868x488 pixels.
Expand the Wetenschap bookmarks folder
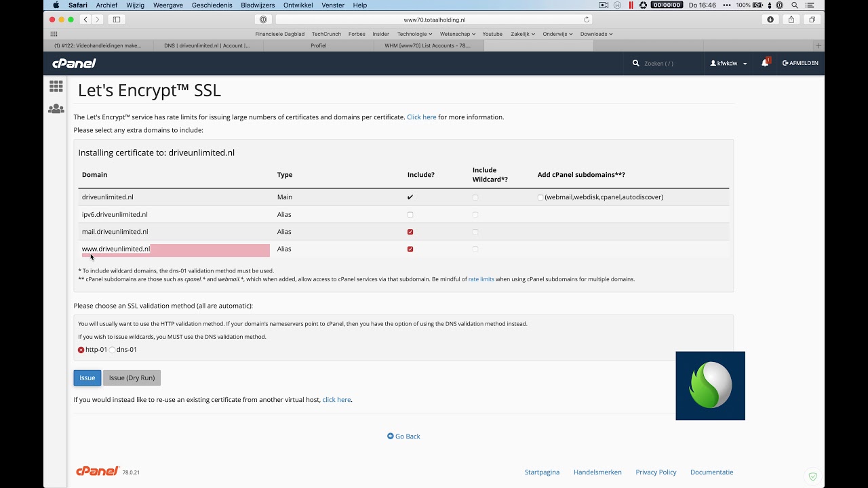pos(458,34)
